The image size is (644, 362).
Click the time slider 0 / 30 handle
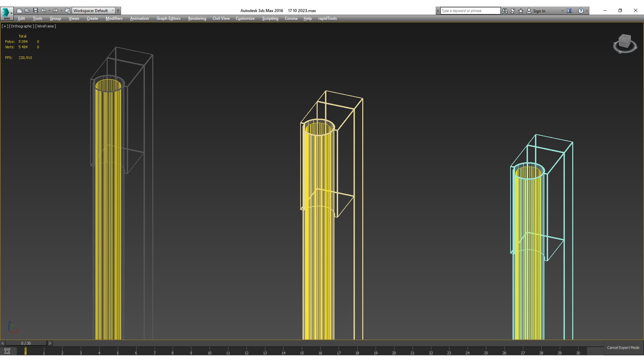(x=26, y=343)
